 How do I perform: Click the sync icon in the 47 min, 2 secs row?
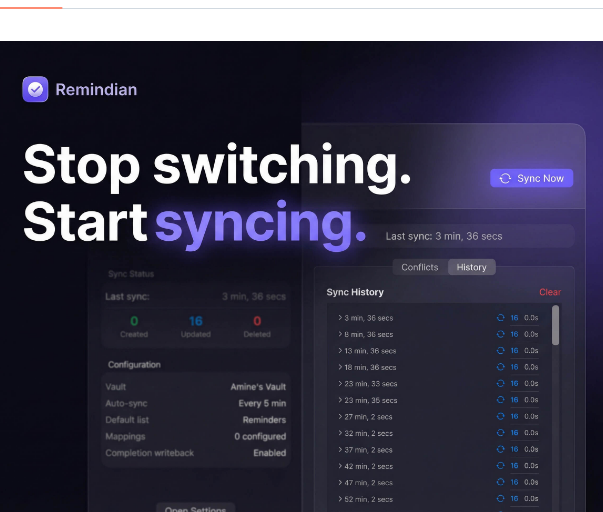[x=500, y=482]
